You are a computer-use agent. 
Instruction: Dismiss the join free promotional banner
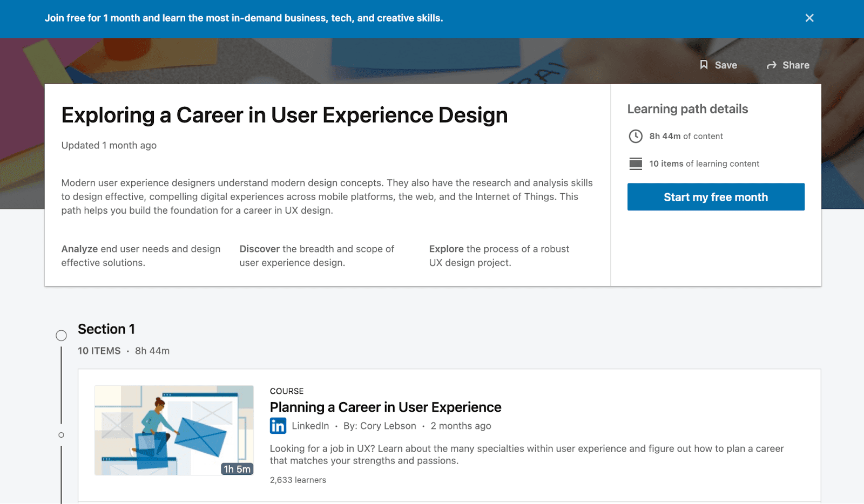click(809, 18)
